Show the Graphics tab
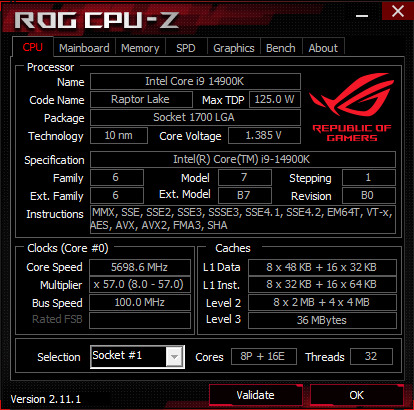 [x=234, y=48]
